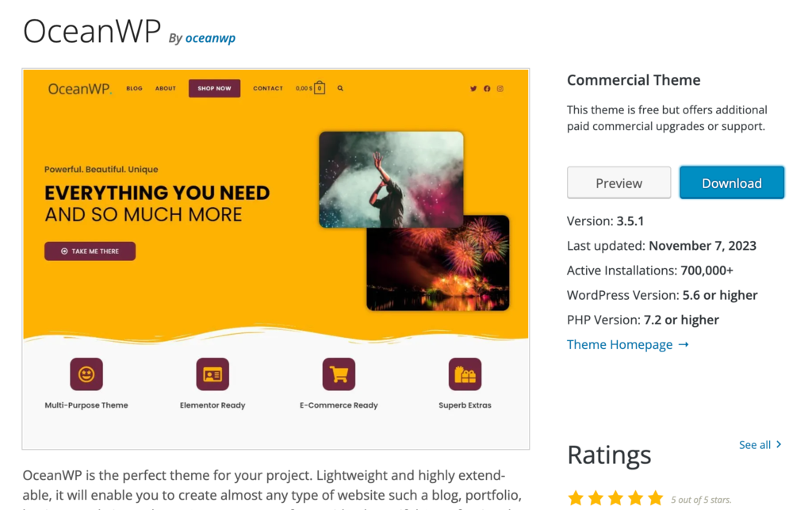Click the shopping bag cart icon
Screen dimensions: 812x510
(320, 88)
